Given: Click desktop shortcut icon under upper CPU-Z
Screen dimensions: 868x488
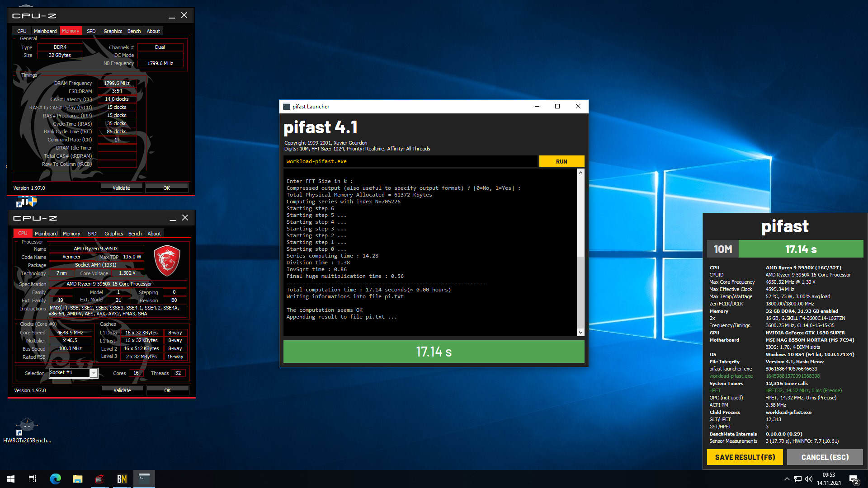Looking at the screenshot, I should 27,202.
